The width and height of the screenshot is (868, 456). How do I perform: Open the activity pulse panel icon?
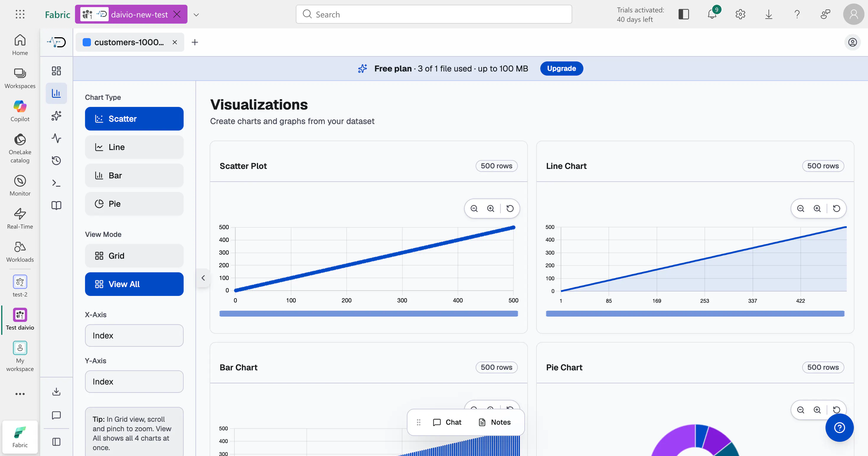click(56, 138)
